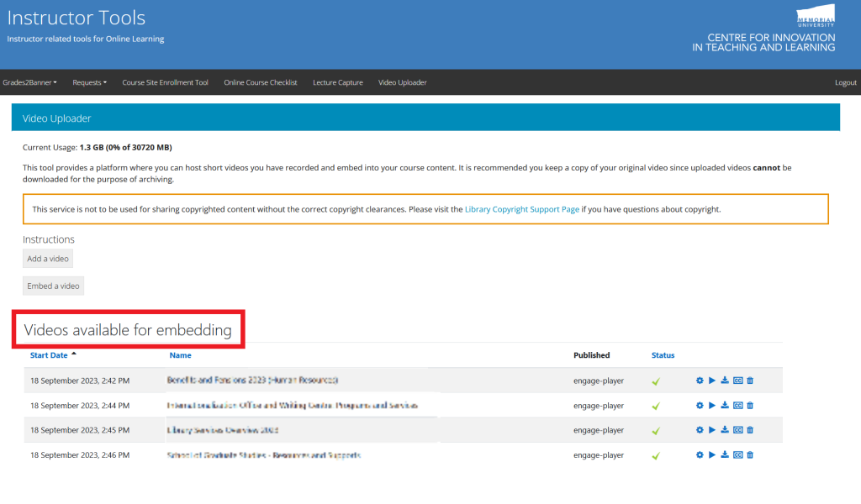Open Video Uploader in the navigation bar

pyautogui.click(x=403, y=82)
